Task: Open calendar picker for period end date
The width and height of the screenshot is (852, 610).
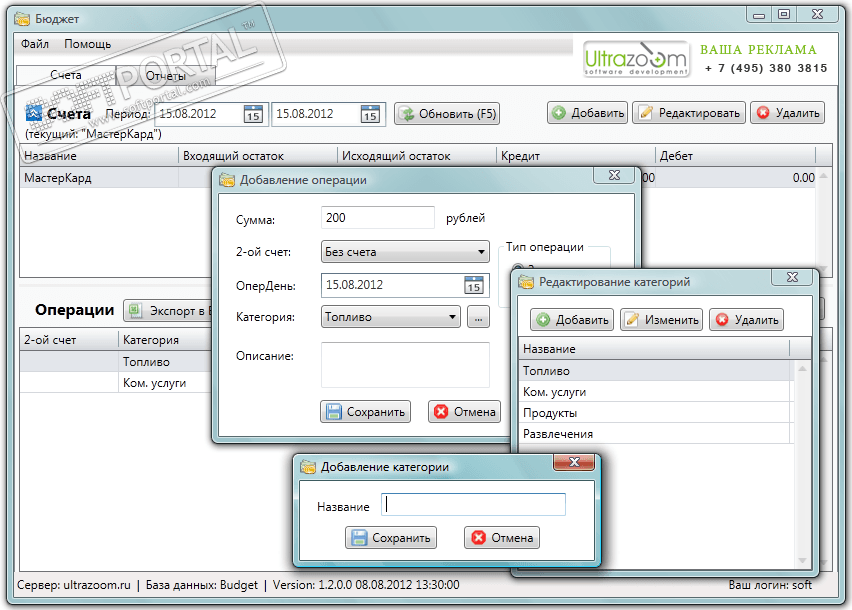Action: point(370,114)
